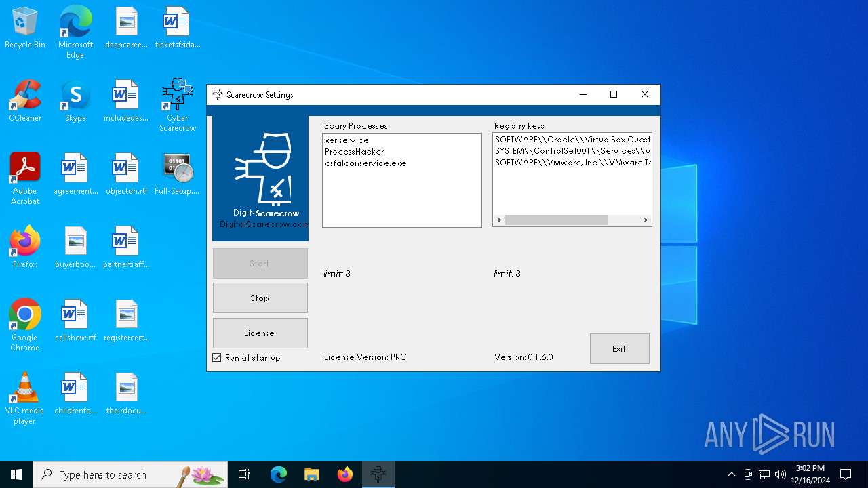
Task: Select xenservice in Scary Processes list
Action: (x=401, y=140)
